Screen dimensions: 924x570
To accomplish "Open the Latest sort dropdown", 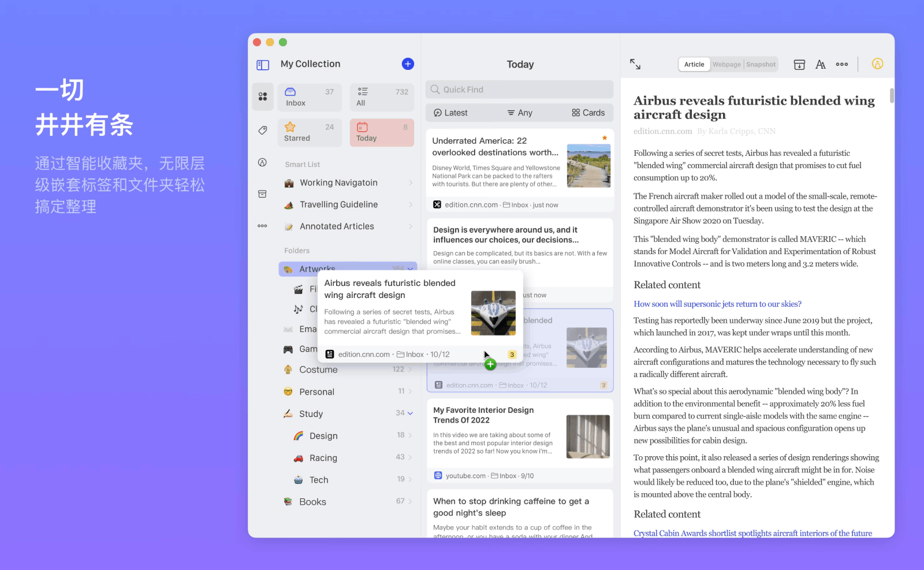I will (x=451, y=113).
